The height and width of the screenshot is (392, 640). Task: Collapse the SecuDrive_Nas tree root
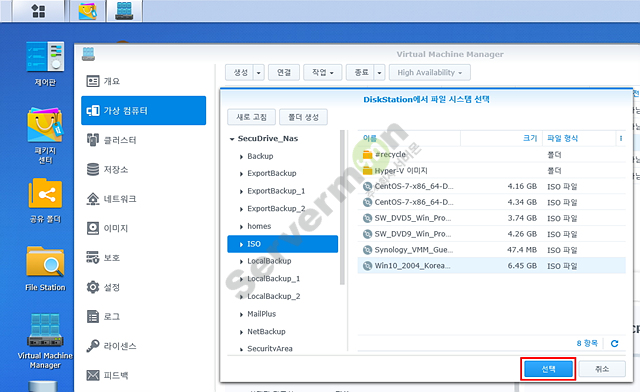[232, 139]
